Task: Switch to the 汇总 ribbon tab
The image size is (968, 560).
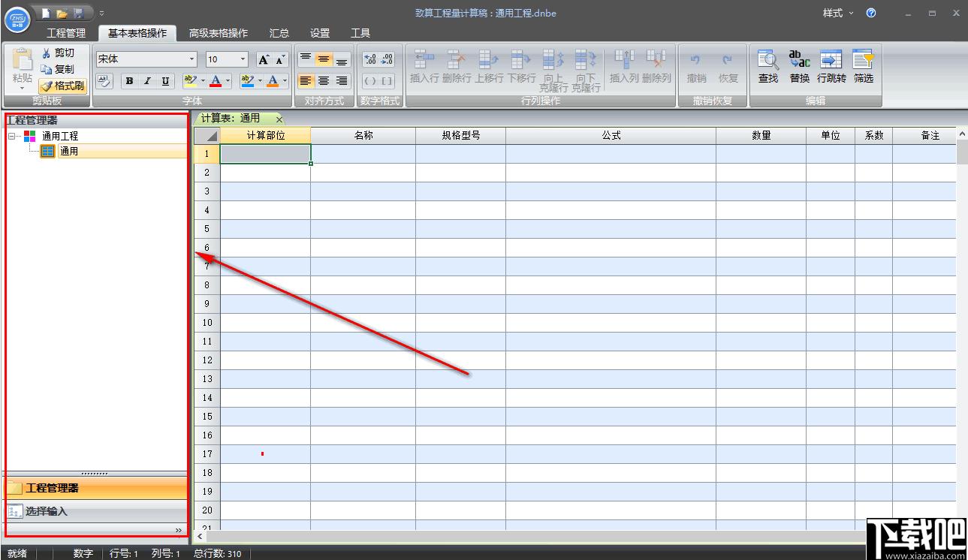Action: click(x=279, y=33)
